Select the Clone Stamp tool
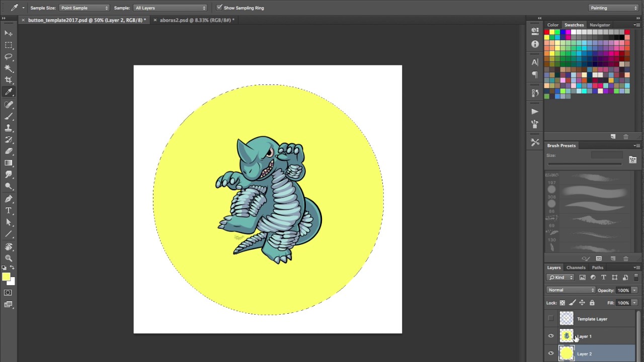Screen dimensions: 644x362 click(9, 128)
